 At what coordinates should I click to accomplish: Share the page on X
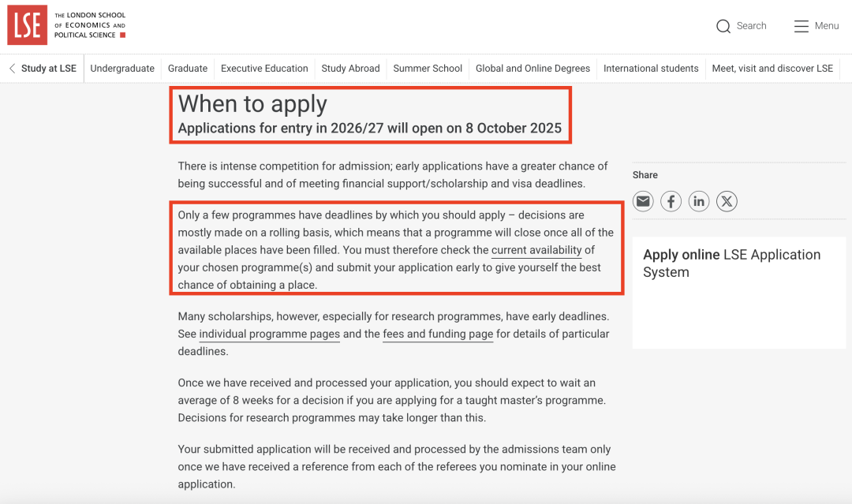pos(727,202)
